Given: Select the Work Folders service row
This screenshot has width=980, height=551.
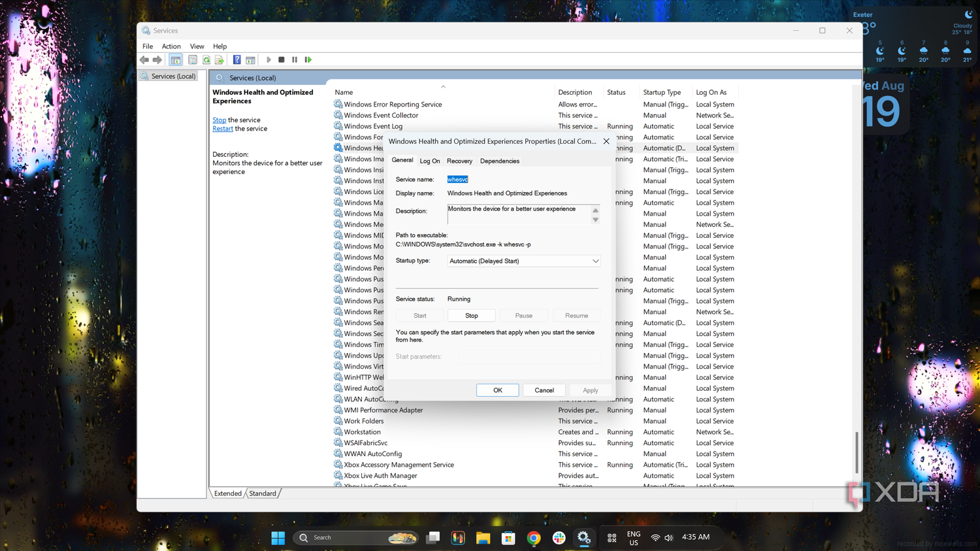Looking at the screenshot, I should click(535, 422).
